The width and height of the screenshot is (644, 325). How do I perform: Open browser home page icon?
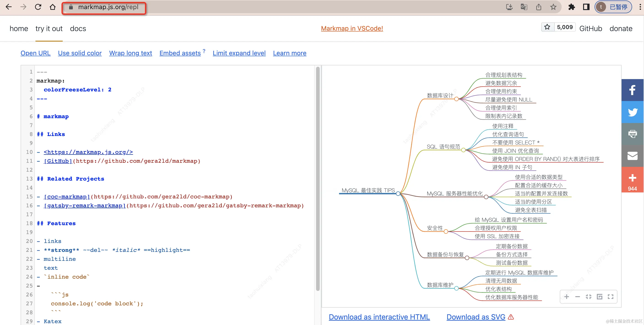pyautogui.click(x=52, y=7)
